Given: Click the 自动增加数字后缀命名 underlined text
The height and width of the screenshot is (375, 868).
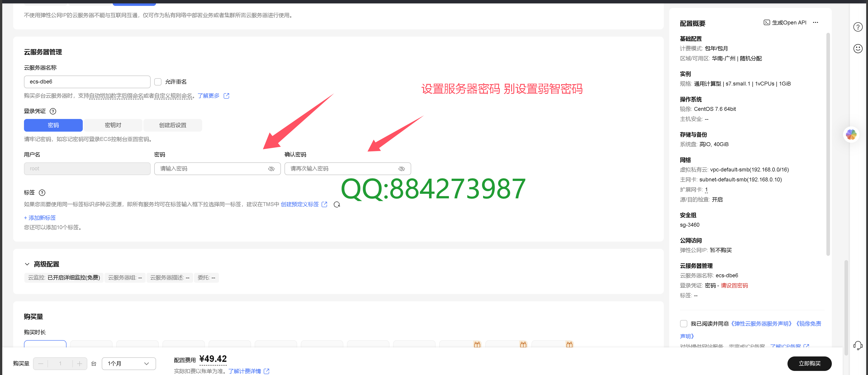Looking at the screenshot, I should 116,96.
